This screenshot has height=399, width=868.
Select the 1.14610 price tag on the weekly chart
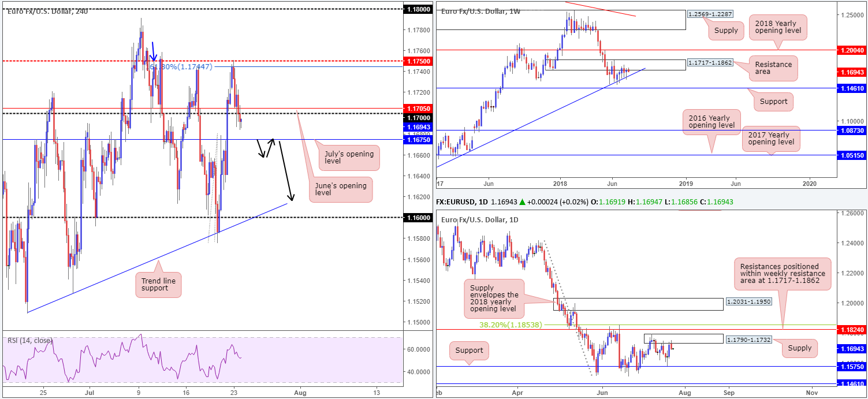853,88
